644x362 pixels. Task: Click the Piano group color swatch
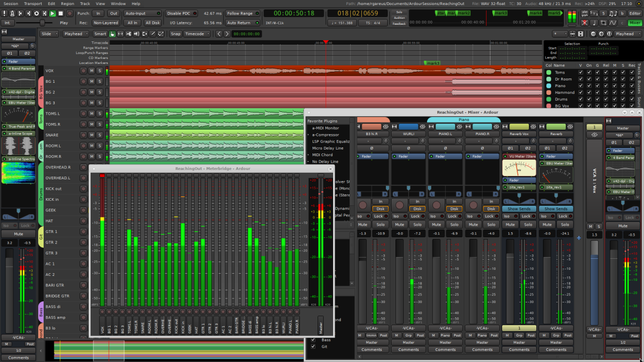tap(549, 85)
